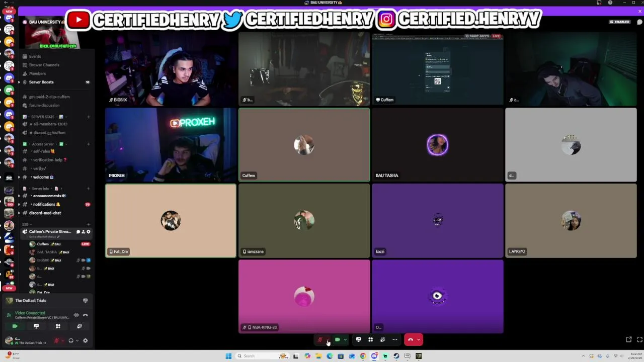Unmute microphone in user panel
Screen dimensions: 644x362
coord(56,340)
